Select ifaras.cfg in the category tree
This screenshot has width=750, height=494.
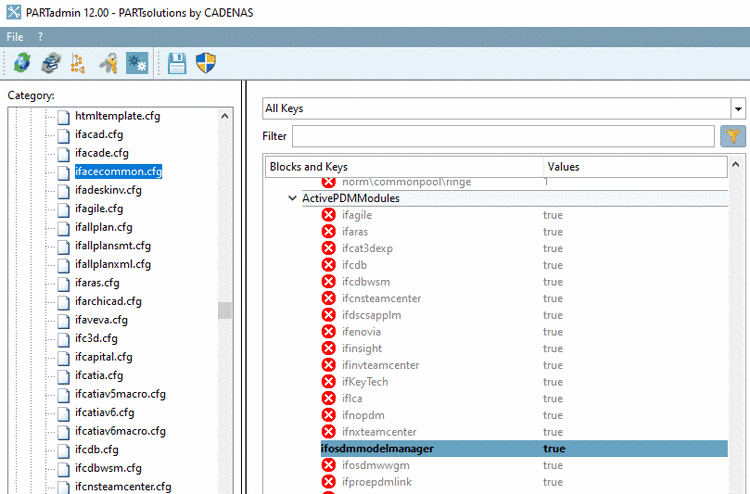tap(97, 283)
